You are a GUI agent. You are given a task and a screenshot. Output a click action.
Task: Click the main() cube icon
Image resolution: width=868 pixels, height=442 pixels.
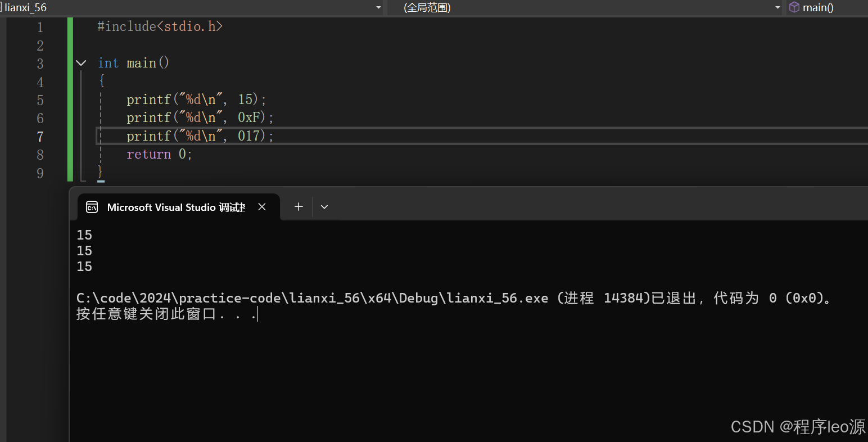tap(794, 7)
